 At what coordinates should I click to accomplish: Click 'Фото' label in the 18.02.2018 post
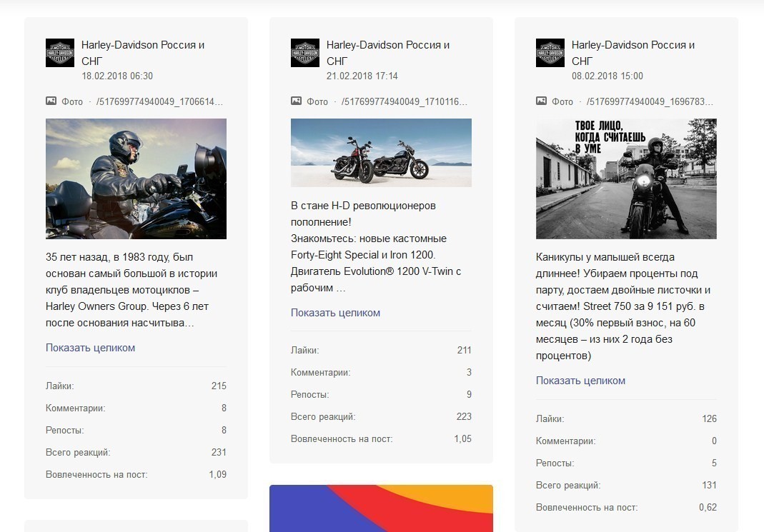(x=72, y=101)
